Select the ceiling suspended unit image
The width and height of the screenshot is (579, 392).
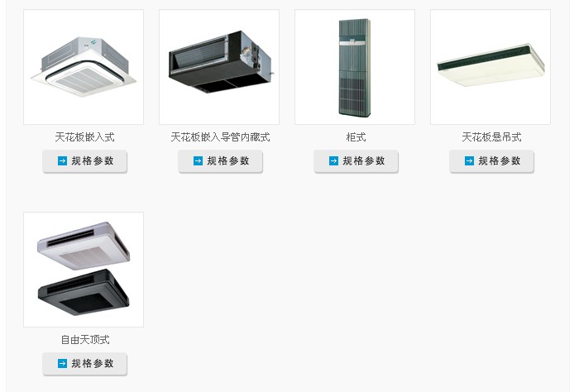[x=490, y=67]
